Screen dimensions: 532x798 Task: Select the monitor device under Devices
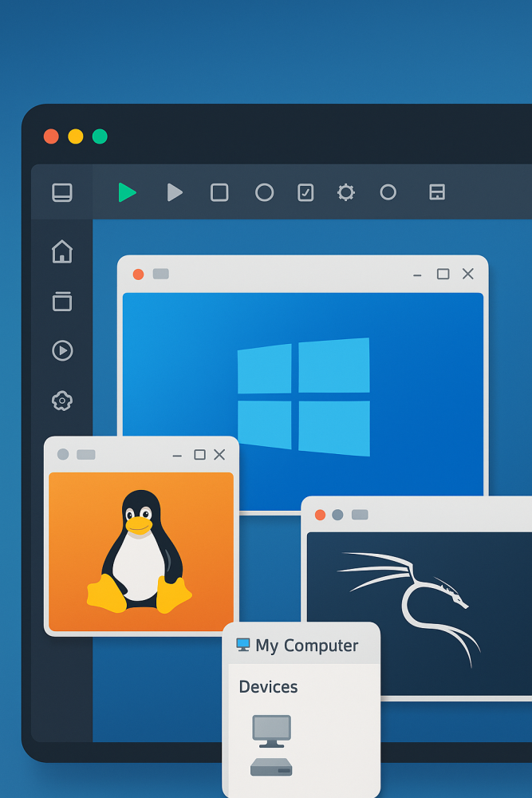pyautogui.click(x=272, y=731)
